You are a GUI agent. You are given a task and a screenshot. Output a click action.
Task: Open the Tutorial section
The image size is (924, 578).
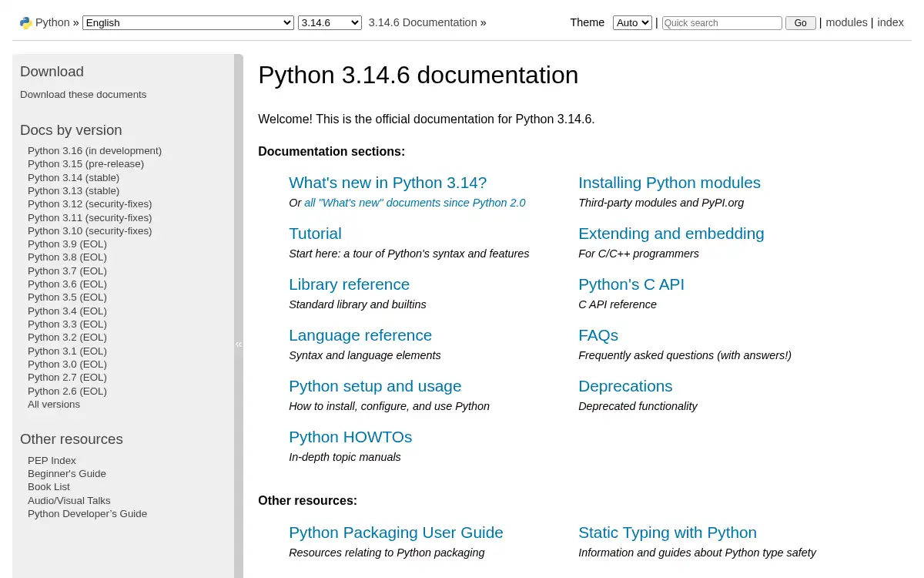(315, 234)
